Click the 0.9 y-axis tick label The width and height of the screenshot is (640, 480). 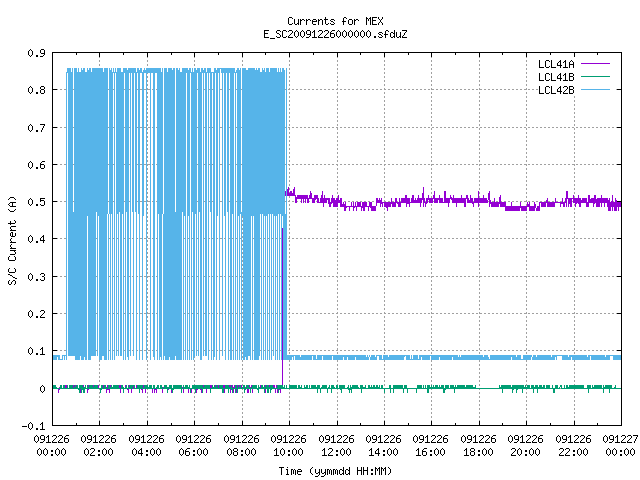point(36,53)
